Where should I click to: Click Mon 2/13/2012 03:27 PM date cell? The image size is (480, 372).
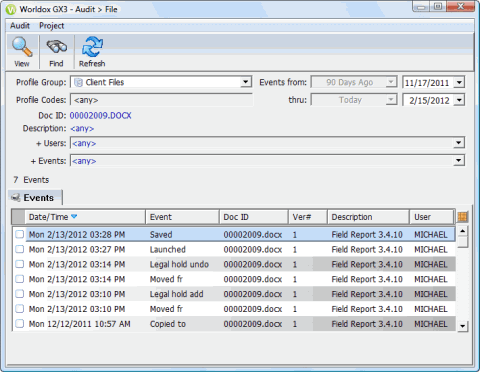(x=77, y=249)
